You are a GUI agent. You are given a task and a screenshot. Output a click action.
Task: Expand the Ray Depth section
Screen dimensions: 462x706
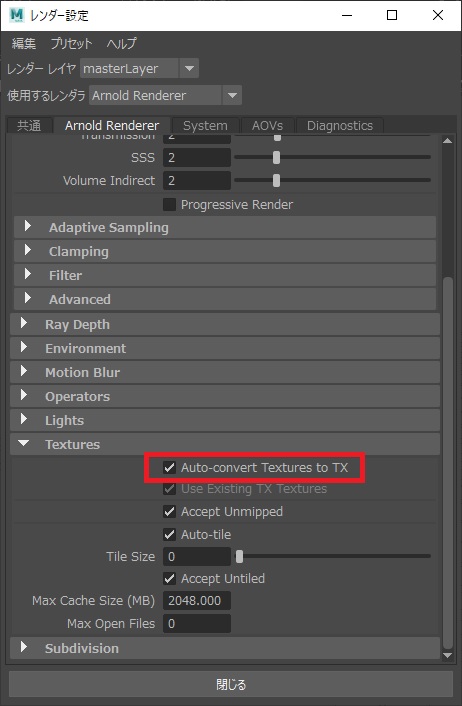[x=225, y=324]
